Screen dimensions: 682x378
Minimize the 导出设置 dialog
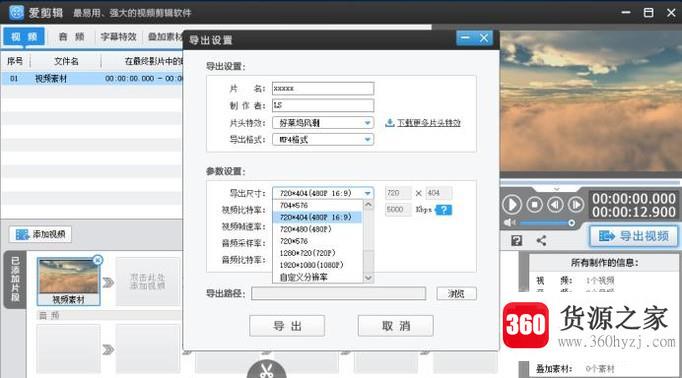465,38
